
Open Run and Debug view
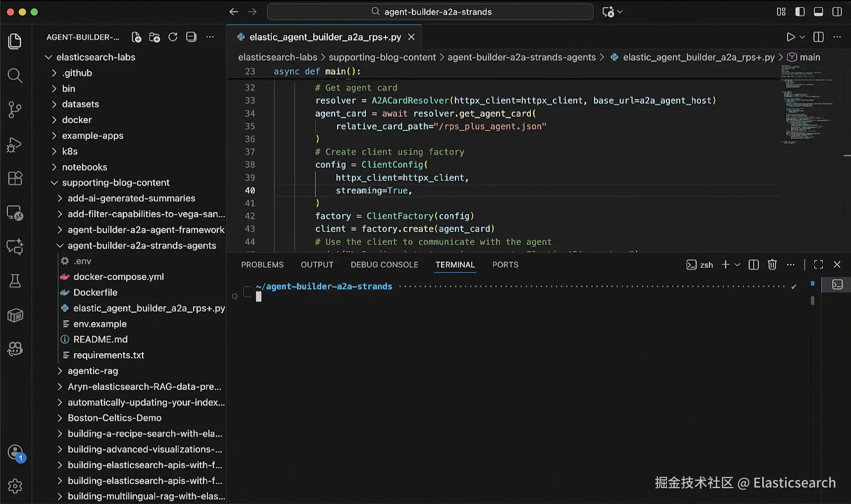click(x=15, y=145)
